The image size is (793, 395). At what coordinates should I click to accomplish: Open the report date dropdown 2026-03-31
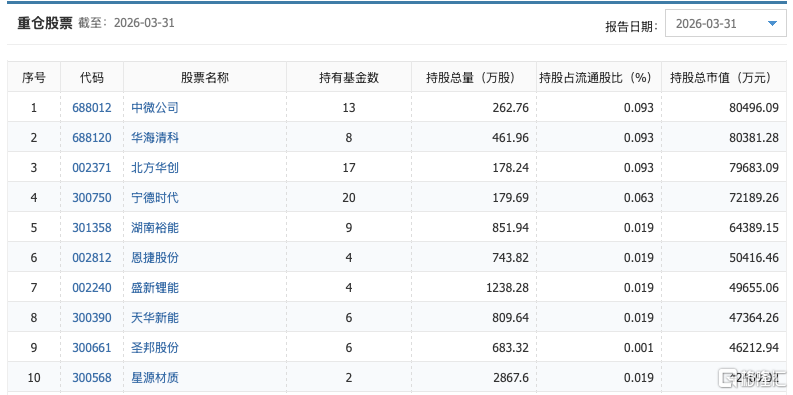(726, 24)
